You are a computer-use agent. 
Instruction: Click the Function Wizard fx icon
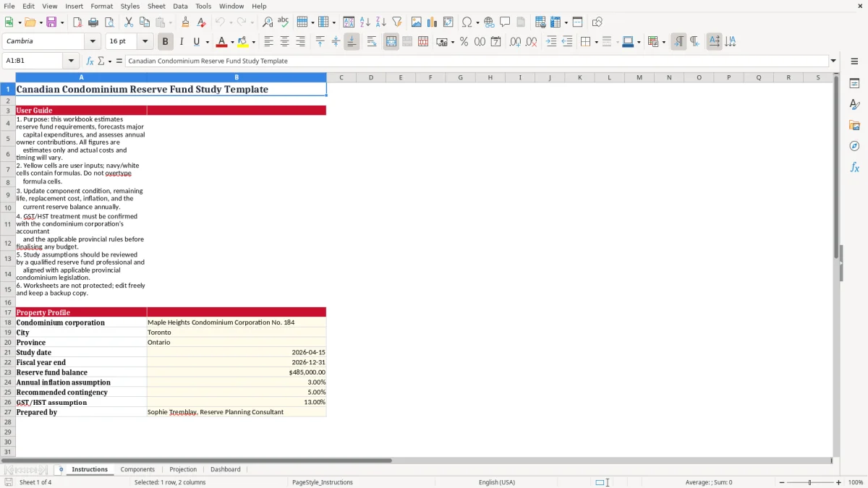click(x=90, y=61)
